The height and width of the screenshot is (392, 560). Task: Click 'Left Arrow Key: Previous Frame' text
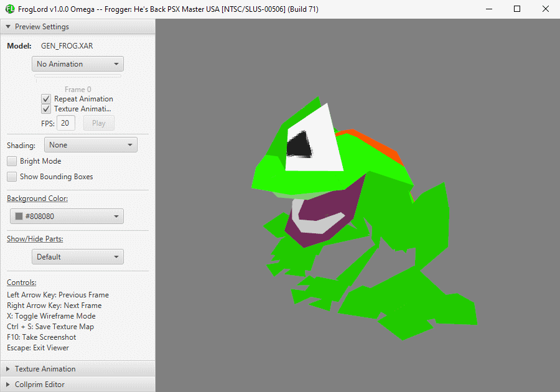[58, 295]
